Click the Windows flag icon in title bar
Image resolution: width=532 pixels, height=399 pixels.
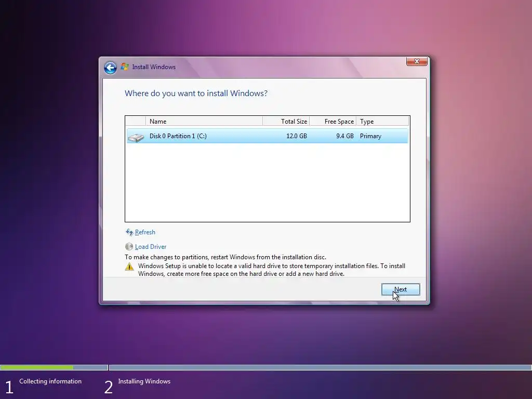coord(125,67)
